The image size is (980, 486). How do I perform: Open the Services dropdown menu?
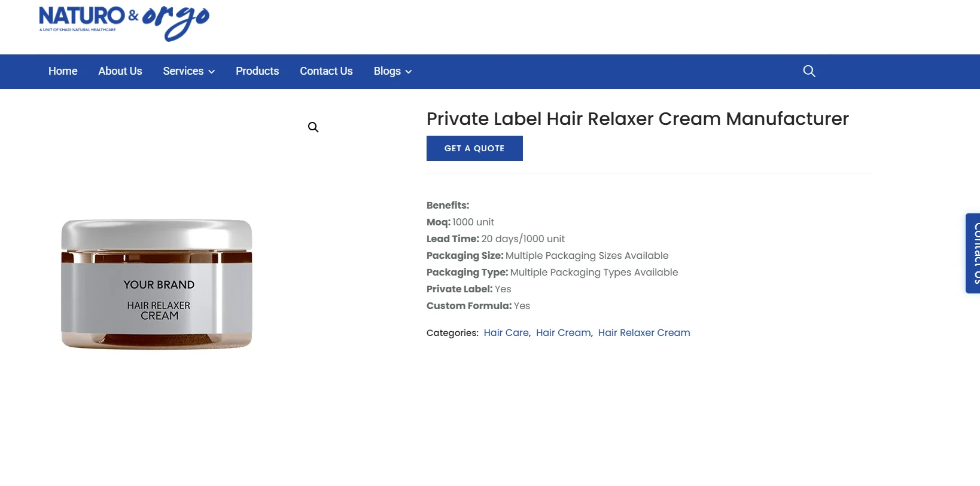(184, 71)
